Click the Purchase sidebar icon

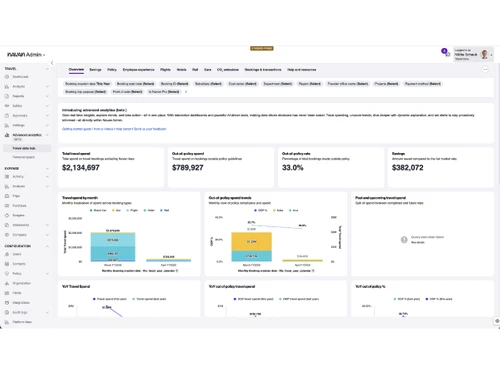(7, 206)
